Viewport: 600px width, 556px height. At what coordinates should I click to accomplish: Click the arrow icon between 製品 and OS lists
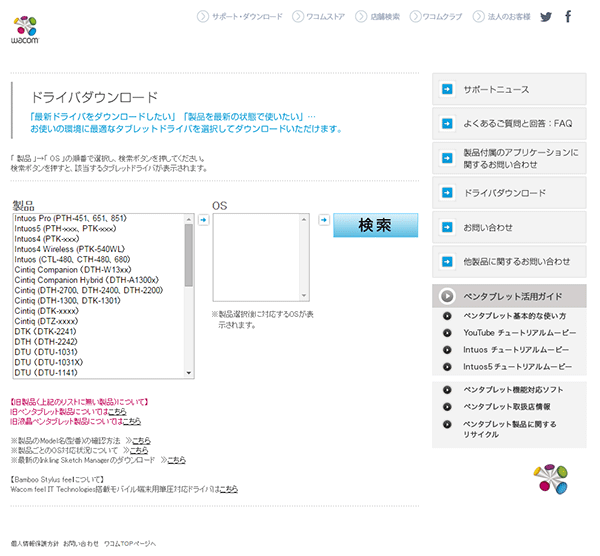203,220
